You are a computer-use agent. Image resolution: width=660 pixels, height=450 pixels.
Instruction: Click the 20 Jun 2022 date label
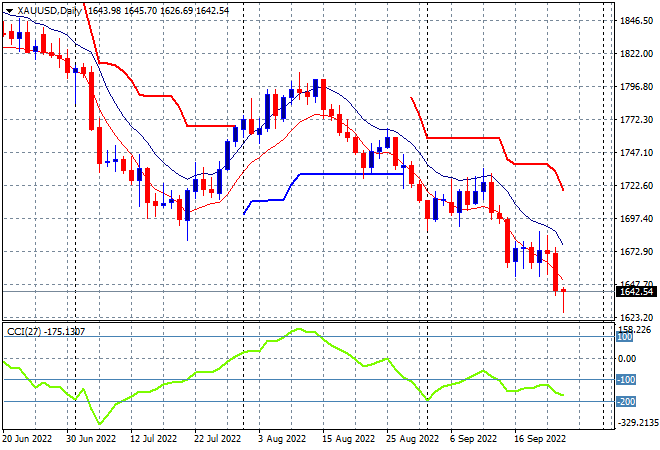(x=27, y=439)
